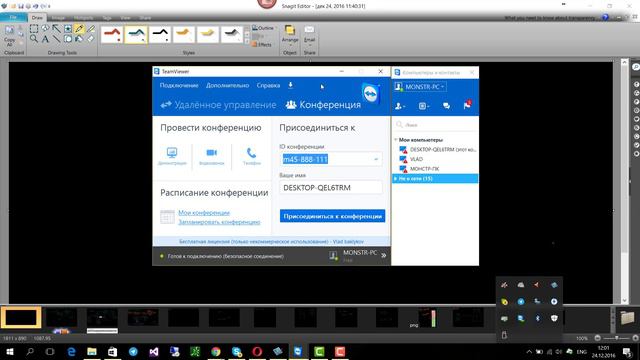Select the Text tool letter A
The width and height of the screenshot is (640, 360).
click(x=45, y=39)
